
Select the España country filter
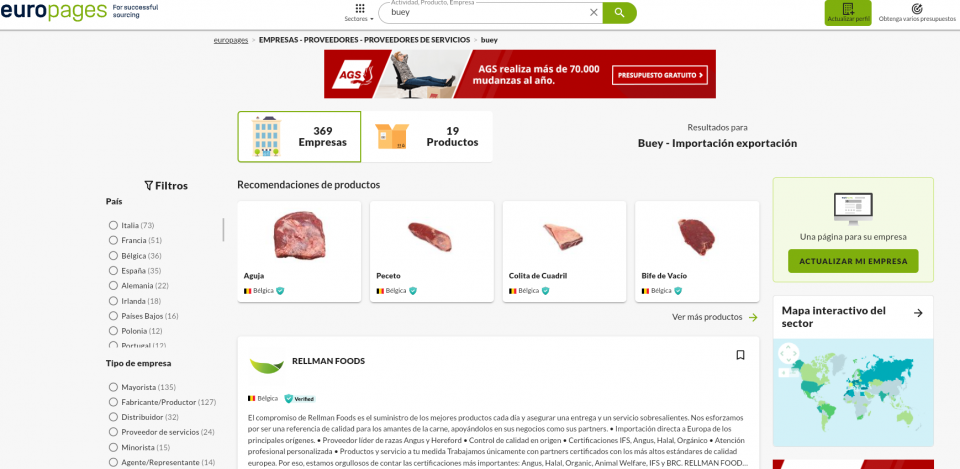(113, 271)
